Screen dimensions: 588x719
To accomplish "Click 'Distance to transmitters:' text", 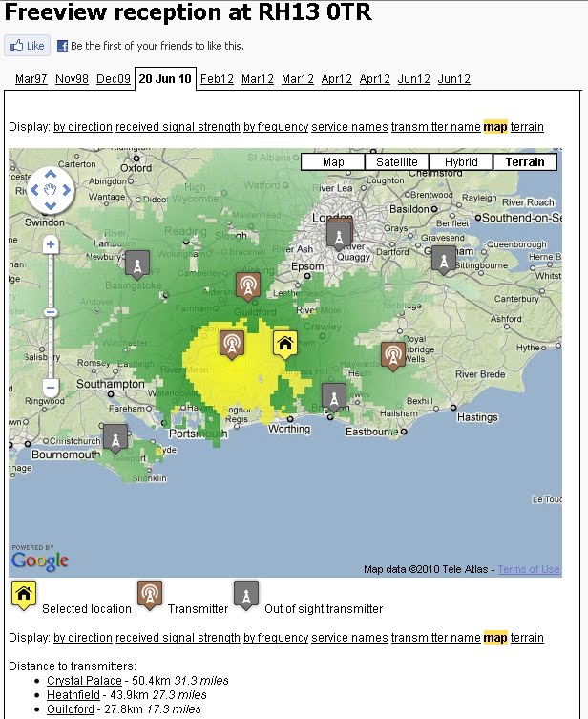I will 73,666.
